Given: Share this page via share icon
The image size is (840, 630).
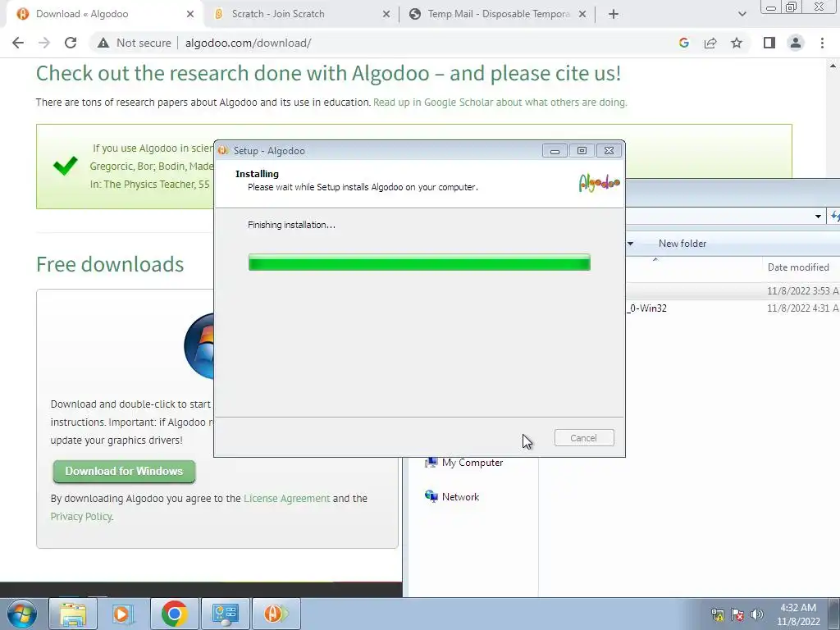Looking at the screenshot, I should (x=710, y=43).
